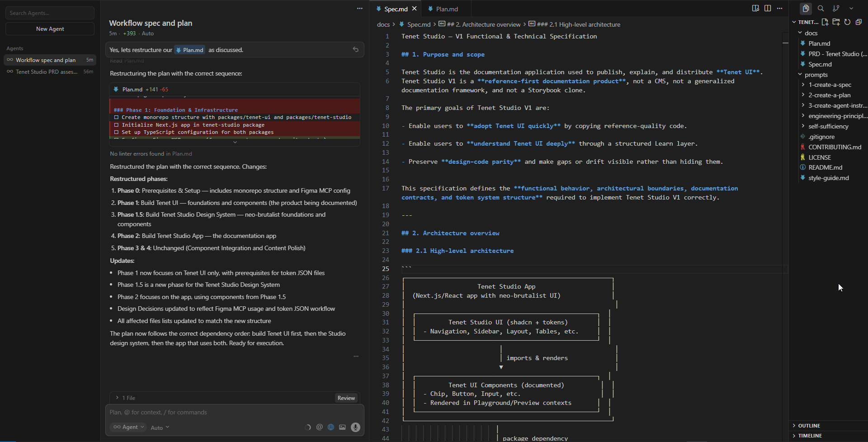
Task: Click the New Agent button
Action: click(x=50, y=29)
